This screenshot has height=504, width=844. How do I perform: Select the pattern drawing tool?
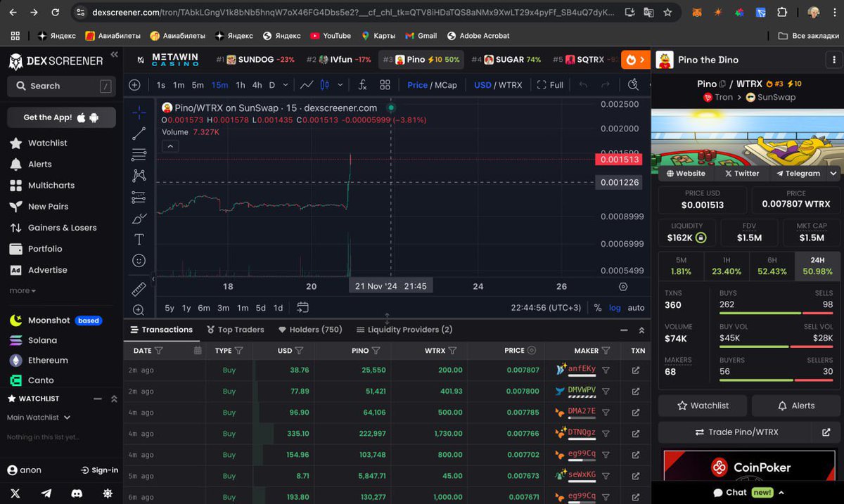click(x=139, y=176)
